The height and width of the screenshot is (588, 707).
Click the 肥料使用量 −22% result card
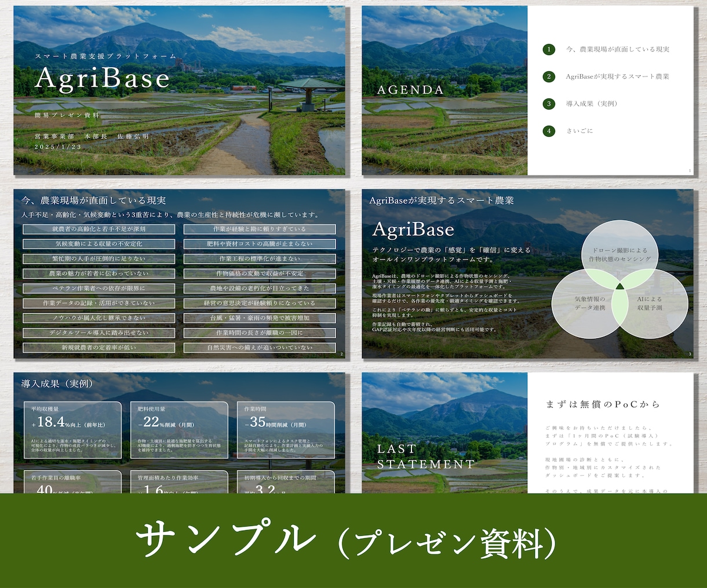click(179, 430)
